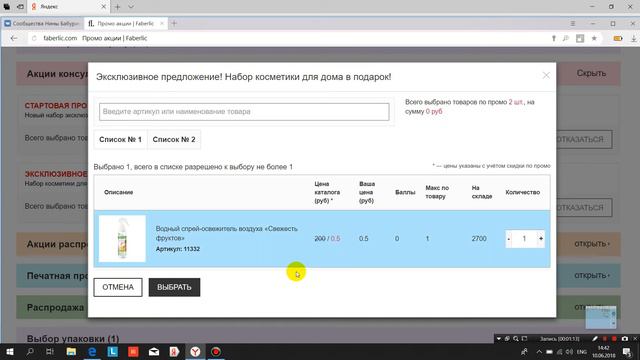Open the Windows Start menu

coord(9,352)
